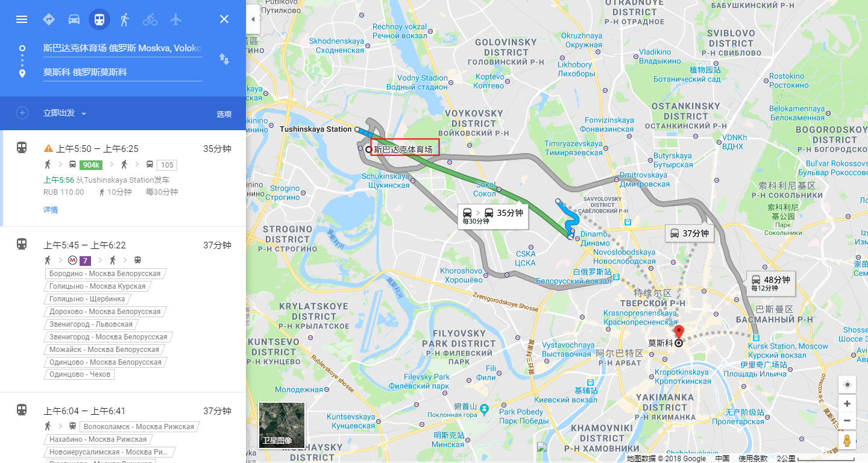Switch to walking travel mode
The width and height of the screenshot is (868, 463).
click(125, 19)
